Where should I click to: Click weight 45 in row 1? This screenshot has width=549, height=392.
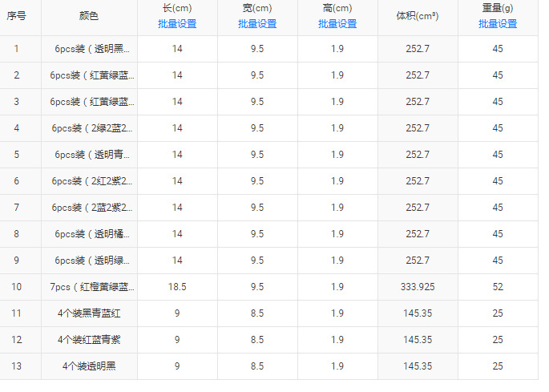tap(498, 49)
